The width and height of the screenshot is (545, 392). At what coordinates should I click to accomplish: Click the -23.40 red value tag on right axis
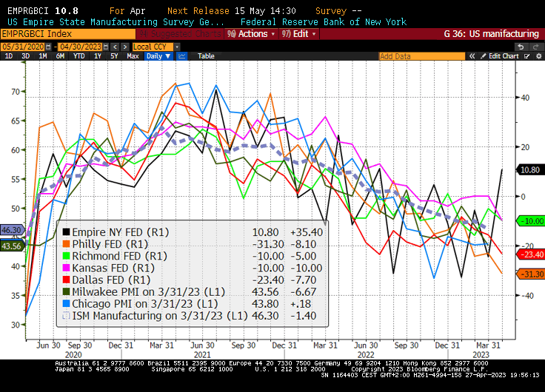531,254
